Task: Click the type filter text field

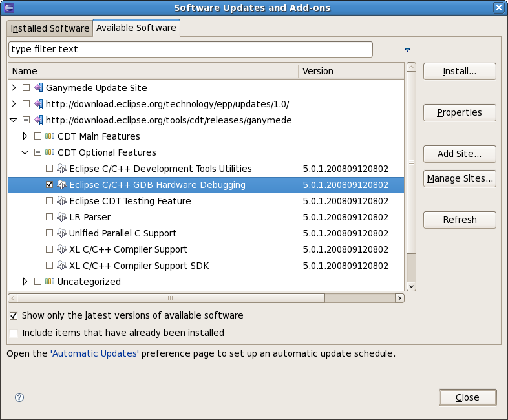Action: tap(191, 49)
